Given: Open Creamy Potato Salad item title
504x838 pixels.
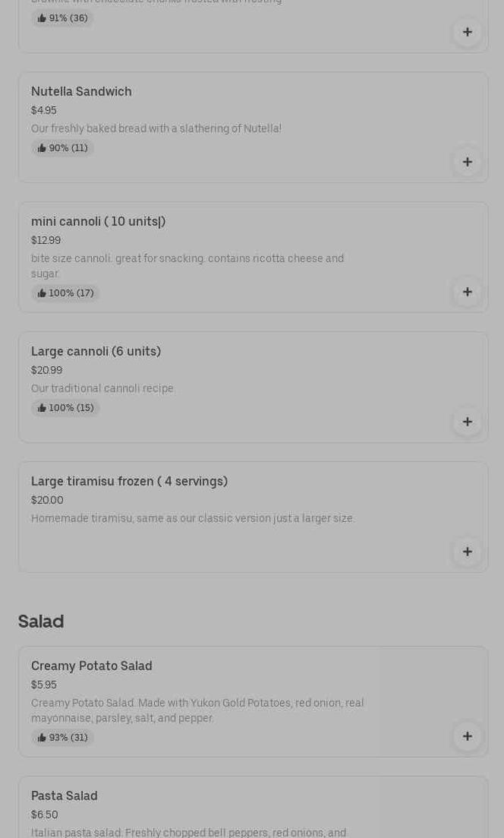Looking at the screenshot, I should coord(92,666).
